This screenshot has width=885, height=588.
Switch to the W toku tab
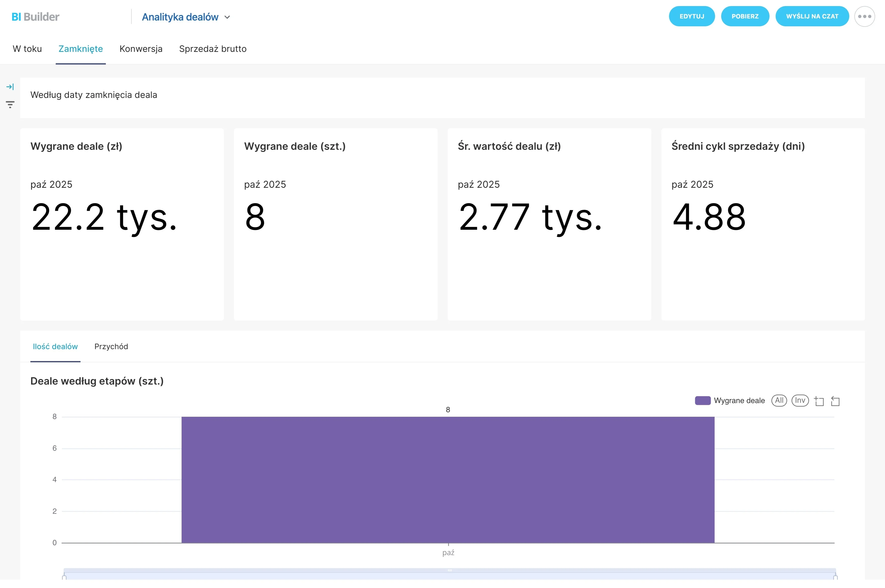27,49
